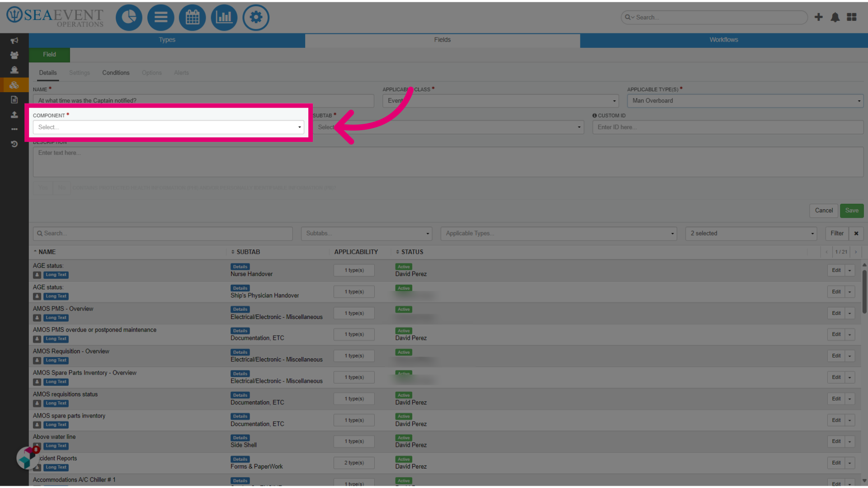
Task: Open the pie chart dashboard icon
Action: [129, 17]
